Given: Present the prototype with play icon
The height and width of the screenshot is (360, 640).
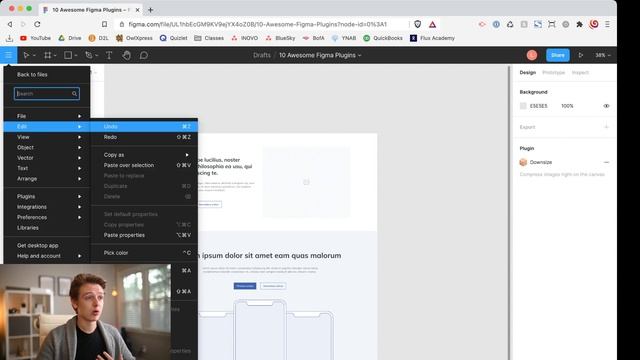Looking at the screenshot, I should [580, 55].
